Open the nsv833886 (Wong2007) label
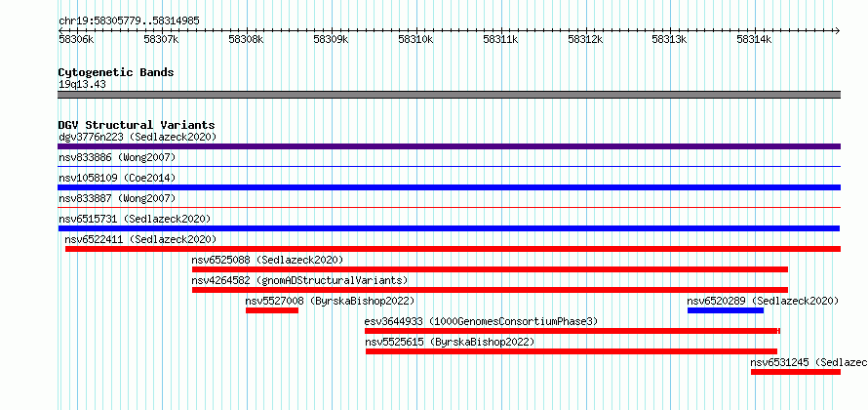This screenshot has width=868, height=410. click(117, 158)
